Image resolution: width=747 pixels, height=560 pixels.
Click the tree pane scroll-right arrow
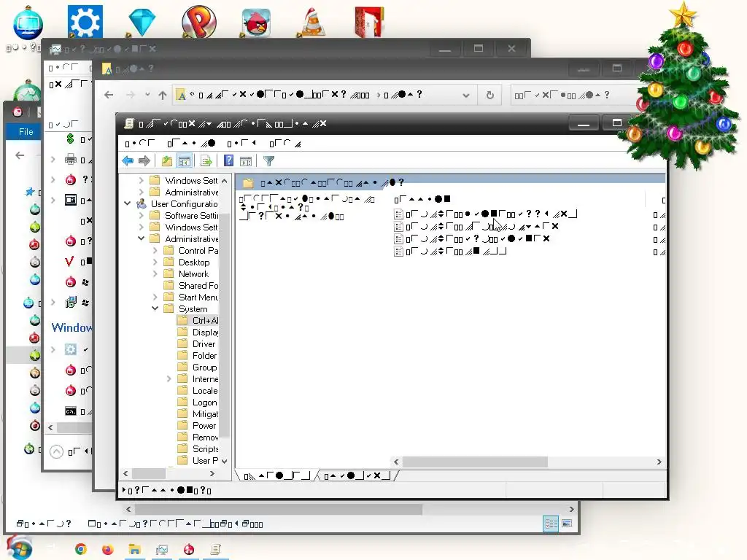212,474
